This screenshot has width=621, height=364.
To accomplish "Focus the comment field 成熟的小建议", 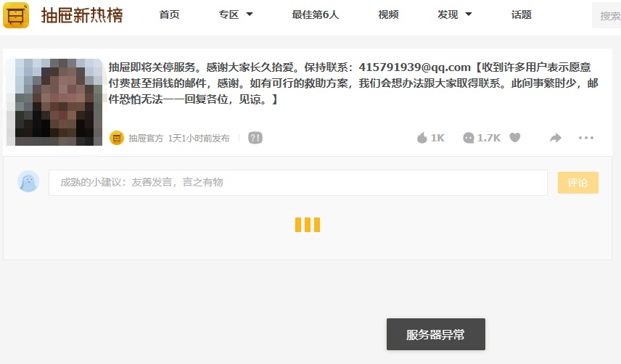I will [x=298, y=183].
